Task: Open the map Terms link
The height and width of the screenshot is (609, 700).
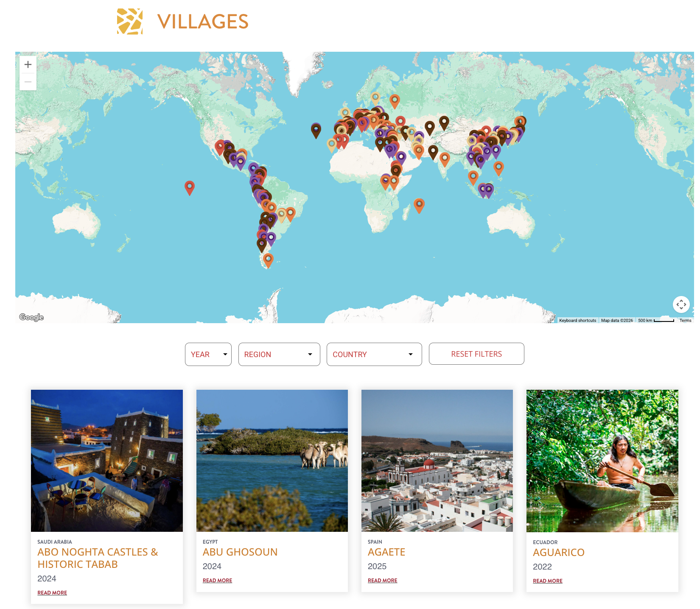Action: point(685,321)
